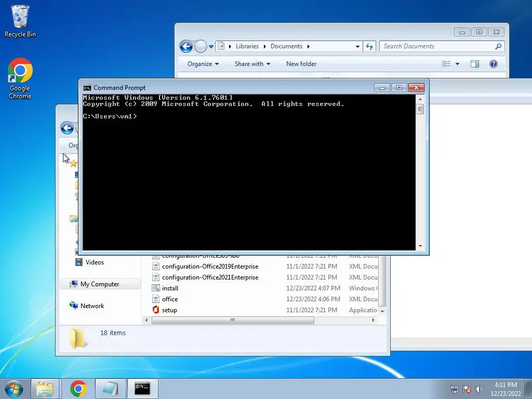Change your view icon in Documents window
Viewport: 532px width, 399px height.
click(446, 64)
